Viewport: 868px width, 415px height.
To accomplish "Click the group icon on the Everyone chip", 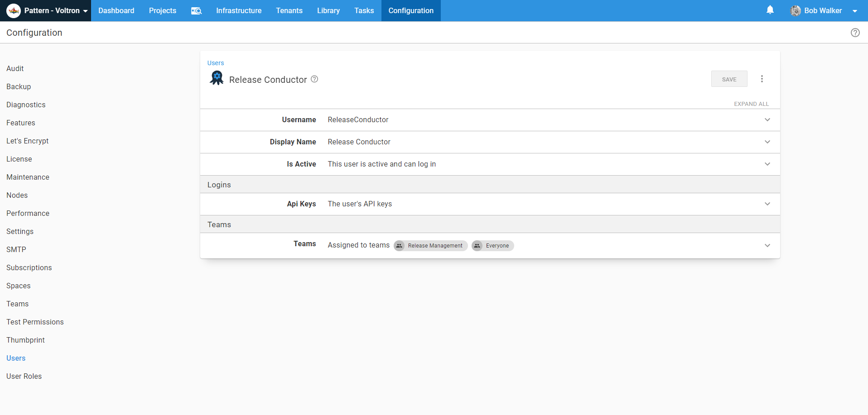I will point(477,246).
